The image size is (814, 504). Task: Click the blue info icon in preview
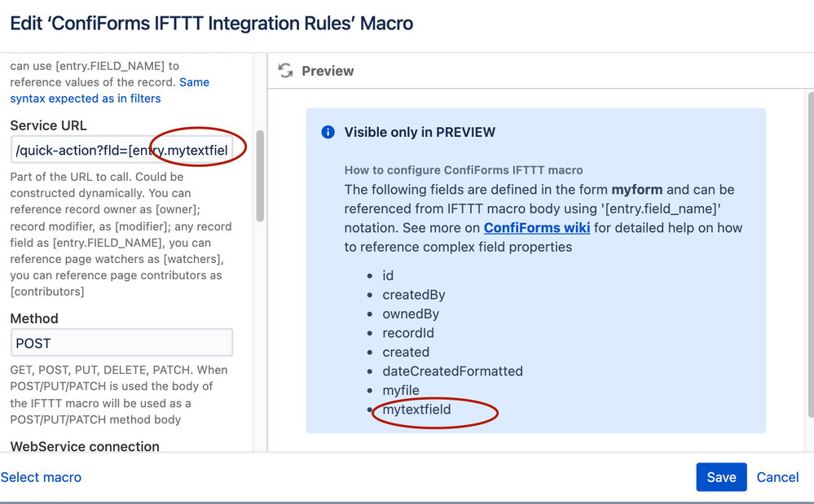point(328,132)
